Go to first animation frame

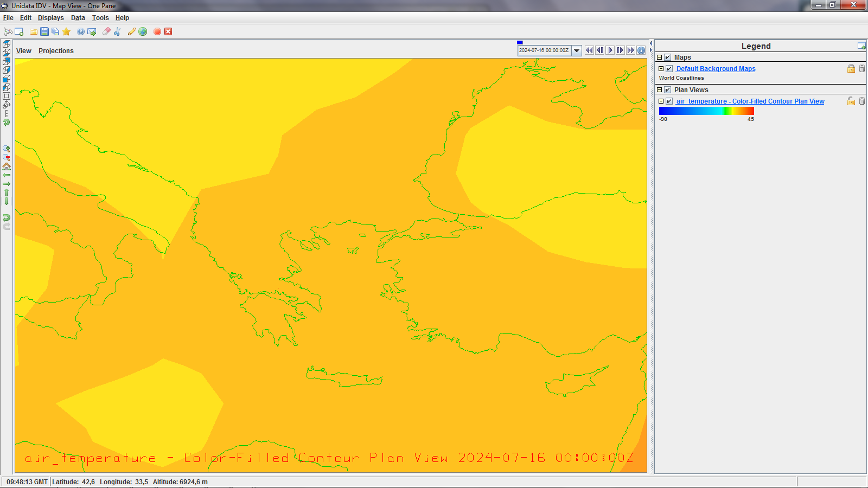[589, 50]
